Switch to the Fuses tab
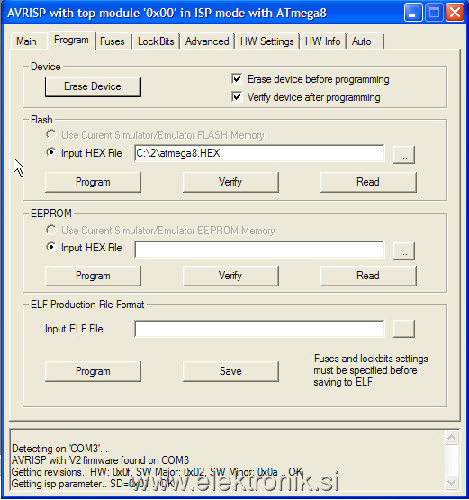Image resolution: width=469 pixels, height=500 pixels. tap(112, 41)
